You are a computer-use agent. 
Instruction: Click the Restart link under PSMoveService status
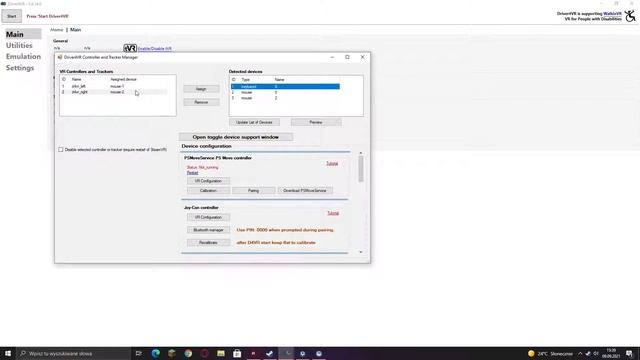point(192,173)
